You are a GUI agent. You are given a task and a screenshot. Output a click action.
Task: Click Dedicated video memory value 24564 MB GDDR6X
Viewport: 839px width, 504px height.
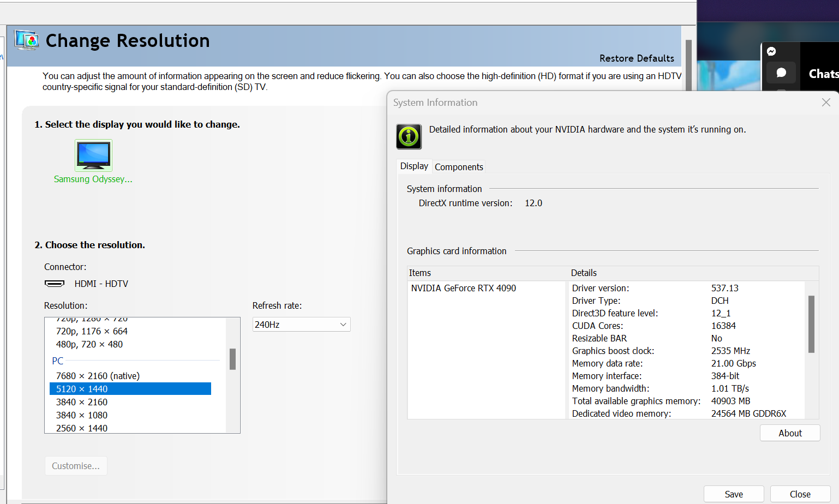pos(748,413)
